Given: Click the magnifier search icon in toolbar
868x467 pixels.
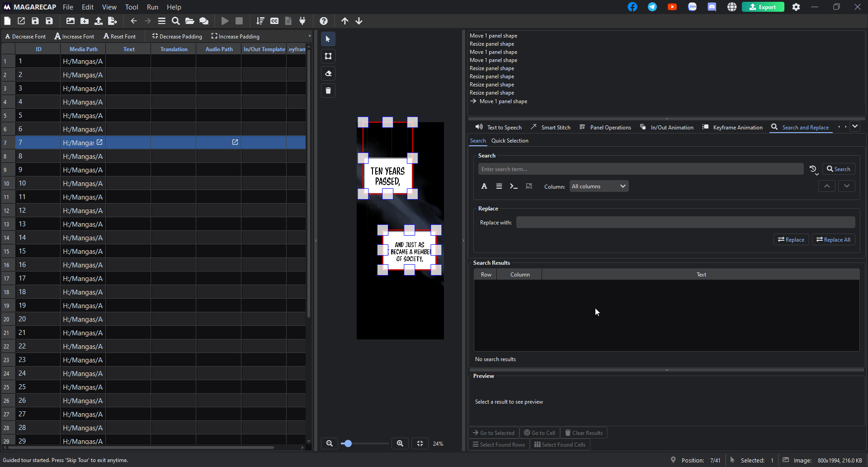Looking at the screenshot, I should pyautogui.click(x=176, y=21).
